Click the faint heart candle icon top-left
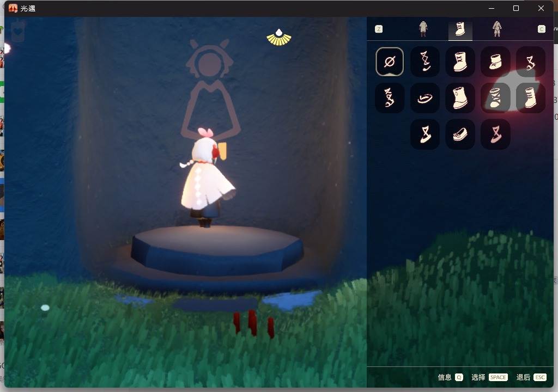Viewport: 558px width, 392px height. (x=18, y=31)
